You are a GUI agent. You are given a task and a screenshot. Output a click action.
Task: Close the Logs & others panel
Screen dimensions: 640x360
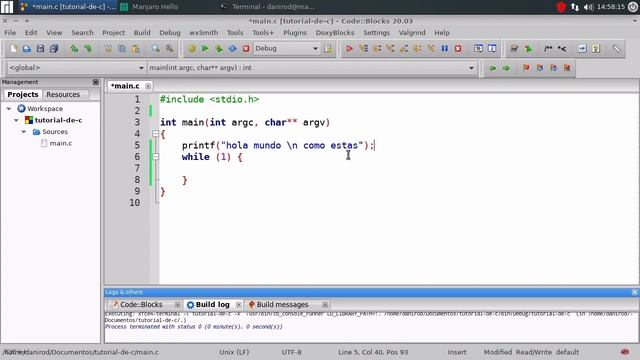635,292
